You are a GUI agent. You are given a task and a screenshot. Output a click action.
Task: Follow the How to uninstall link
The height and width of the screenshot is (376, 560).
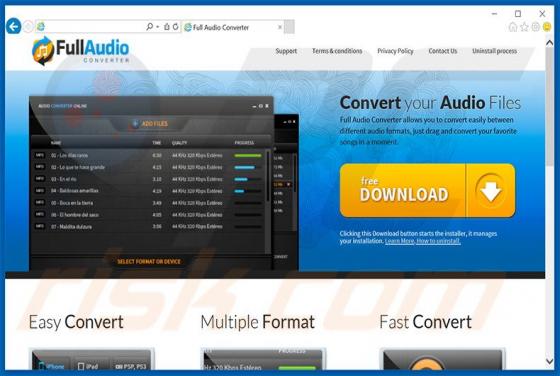pyautogui.click(x=438, y=241)
